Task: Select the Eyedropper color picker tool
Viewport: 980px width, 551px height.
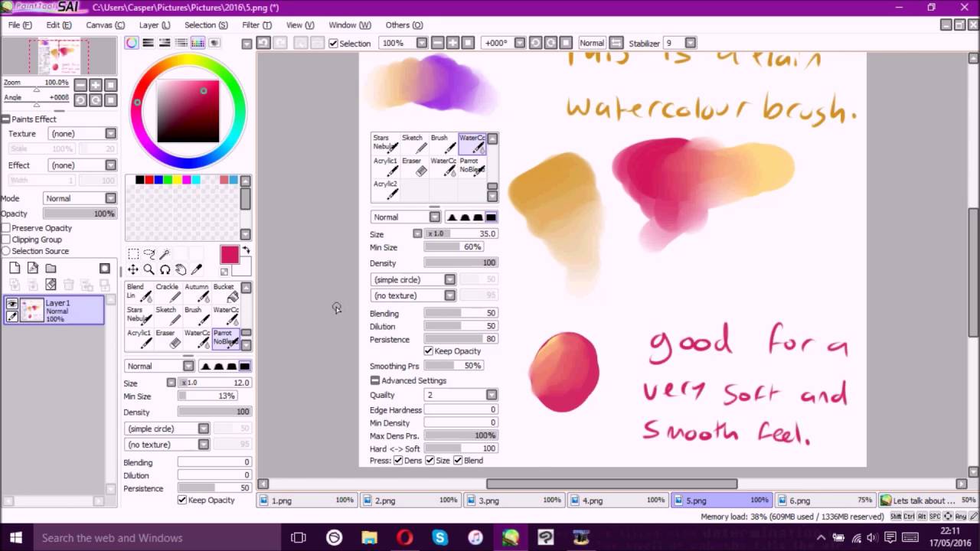Action: 197,269
